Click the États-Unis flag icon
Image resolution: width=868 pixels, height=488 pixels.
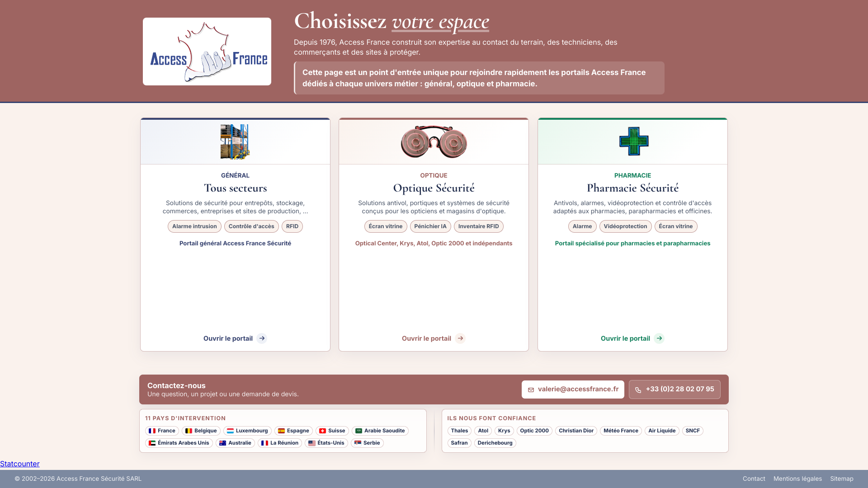tap(312, 443)
